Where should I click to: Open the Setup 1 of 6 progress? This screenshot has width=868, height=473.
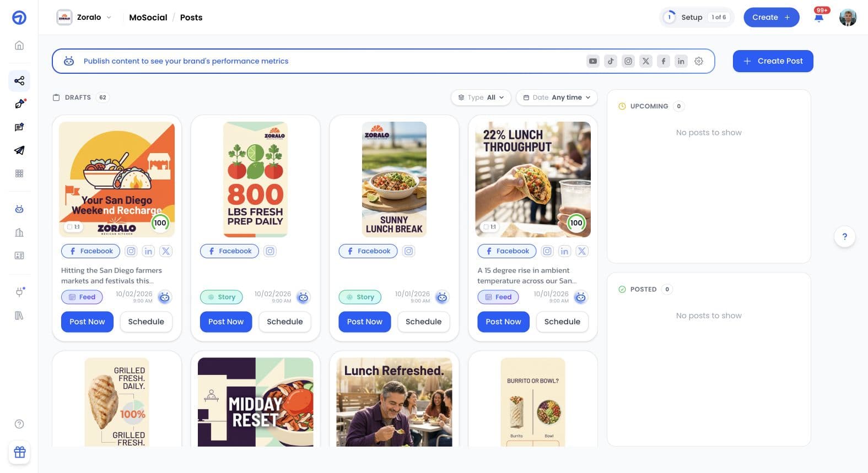[697, 17]
